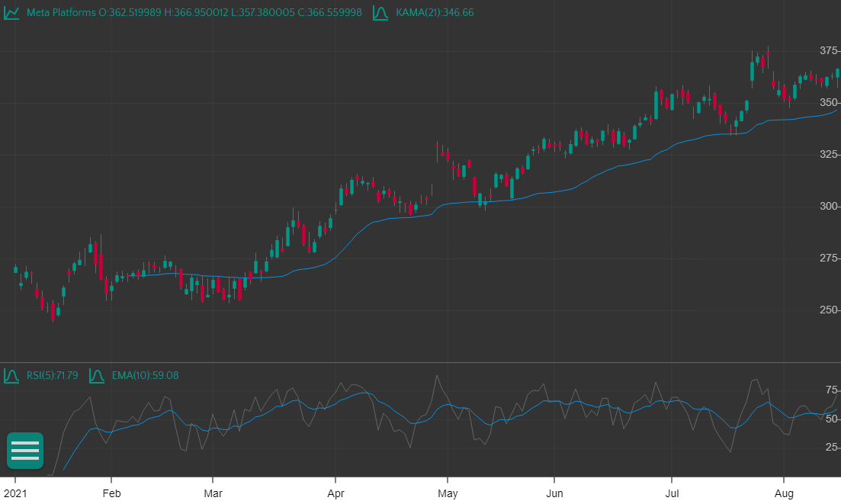Click the Jul label on time axis
The image size is (841, 504).
(671, 493)
